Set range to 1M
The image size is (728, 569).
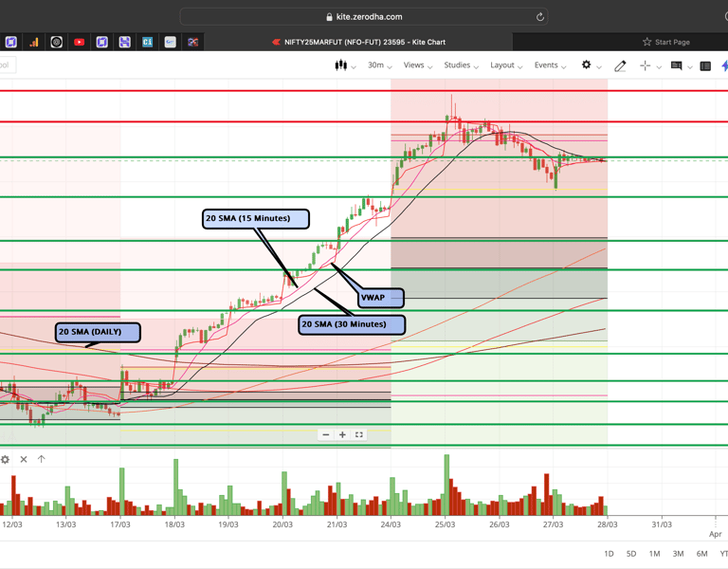(655, 554)
